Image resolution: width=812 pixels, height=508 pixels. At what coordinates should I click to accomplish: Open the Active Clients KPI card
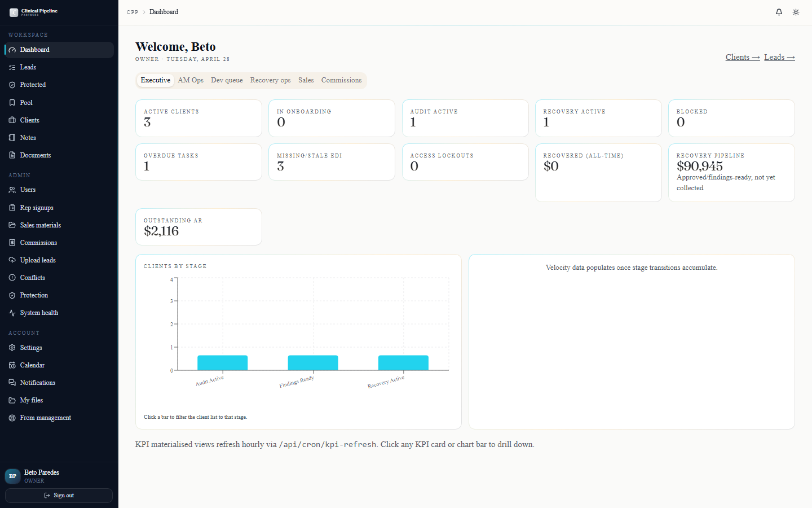point(198,118)
